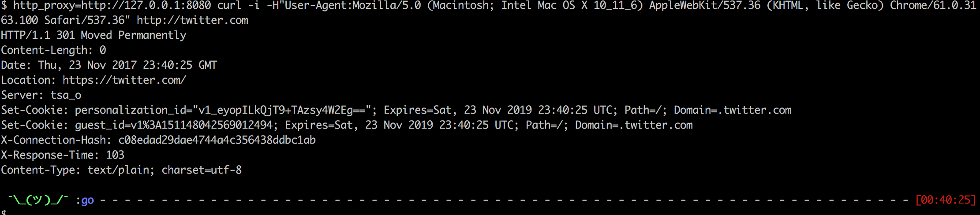Click the AppleWebKit/537.36 user-agent text
Image resolution: width=980 pixels, height=215 pixels.
click(705, 6)
